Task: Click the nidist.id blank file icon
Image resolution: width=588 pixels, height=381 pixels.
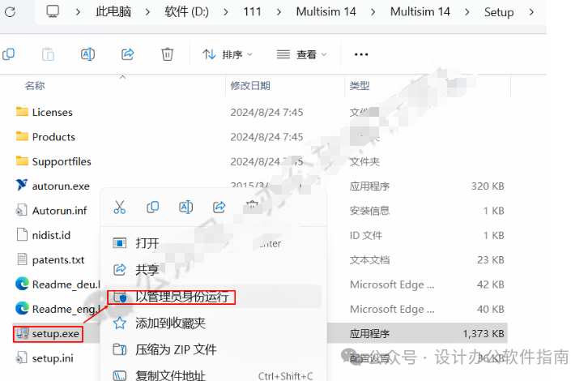Action: pos(23,234)
